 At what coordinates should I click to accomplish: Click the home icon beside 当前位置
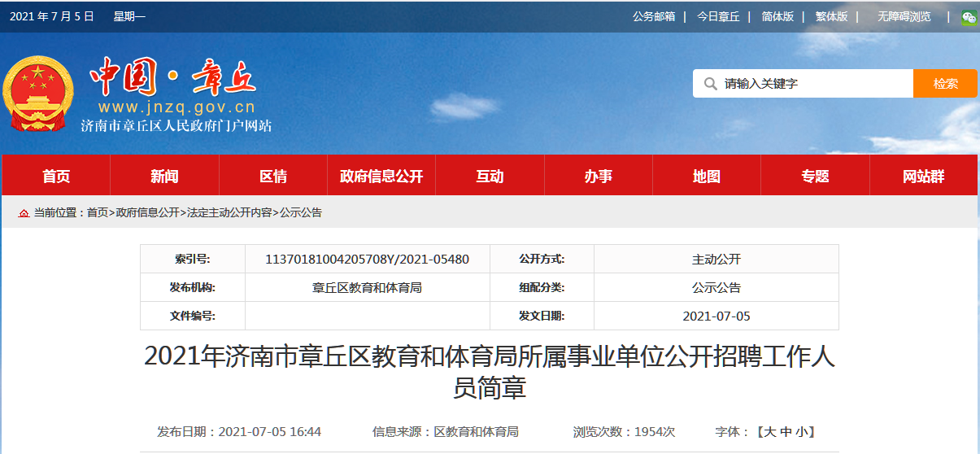(24, 213)
